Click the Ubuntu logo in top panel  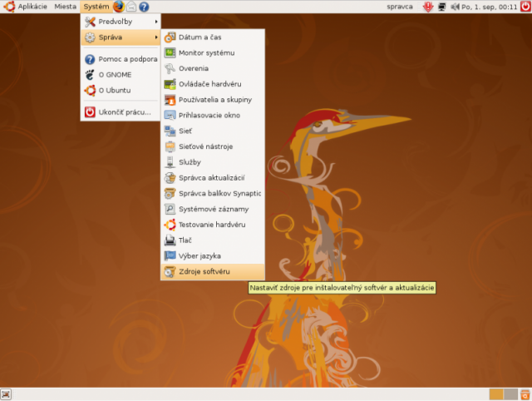tap(9, 7)
